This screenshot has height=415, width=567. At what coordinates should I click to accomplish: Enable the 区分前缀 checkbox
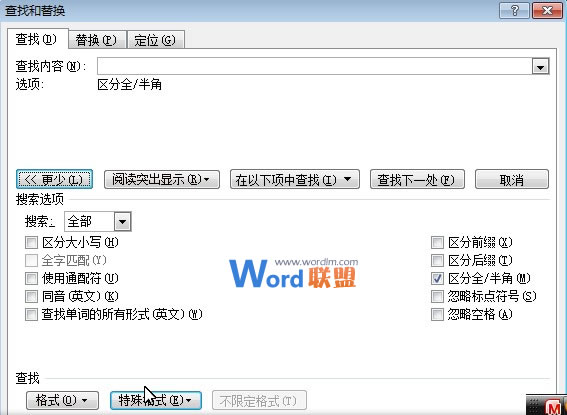(437, 243)
